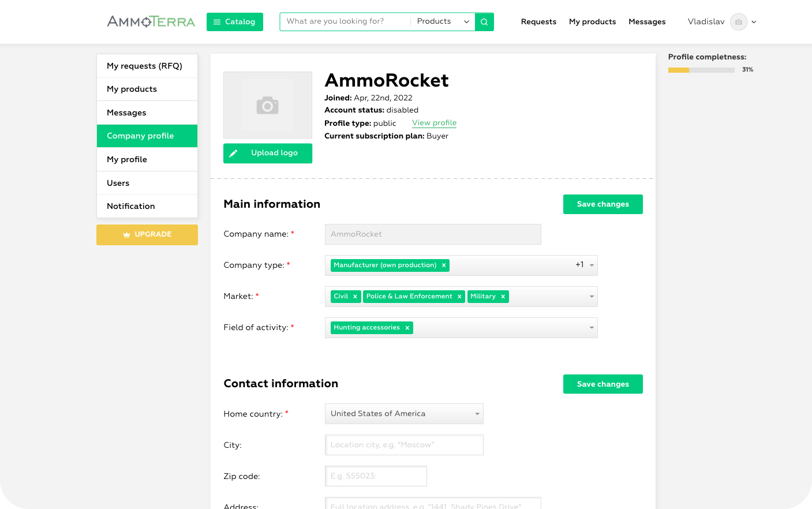Save changes in Main information section
The image size is (812, 509).
(603, 204)
